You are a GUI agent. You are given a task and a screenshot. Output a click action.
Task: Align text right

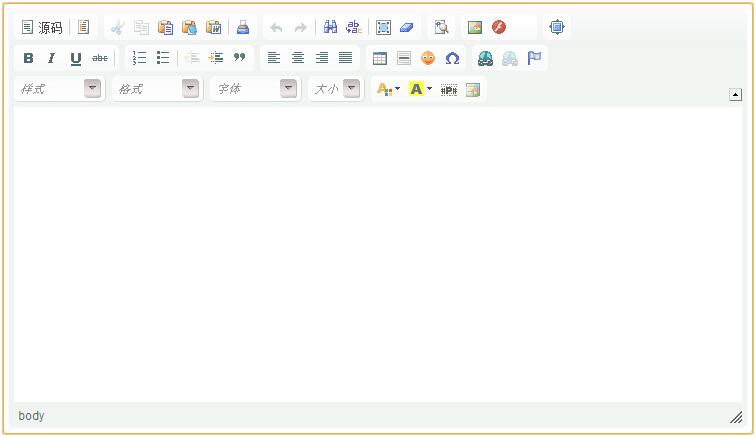click(322, 58)
